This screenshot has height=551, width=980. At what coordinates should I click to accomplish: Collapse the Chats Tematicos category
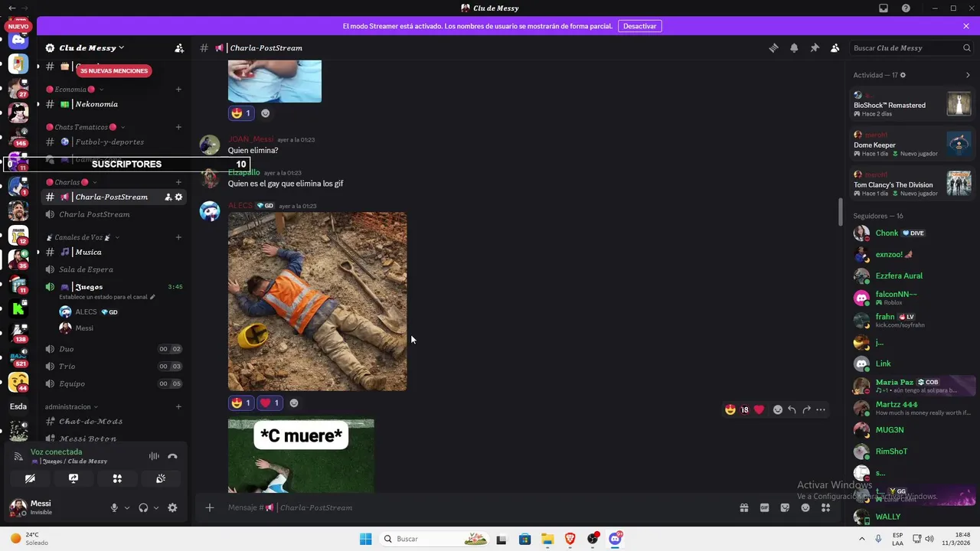coord(85,127)
